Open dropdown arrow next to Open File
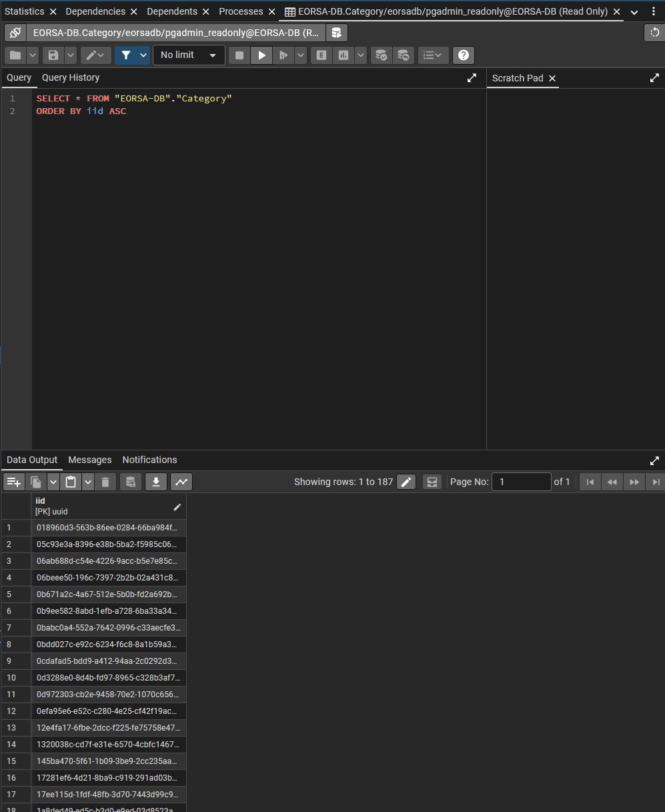 pyautogui.click(x=32, y=55)
